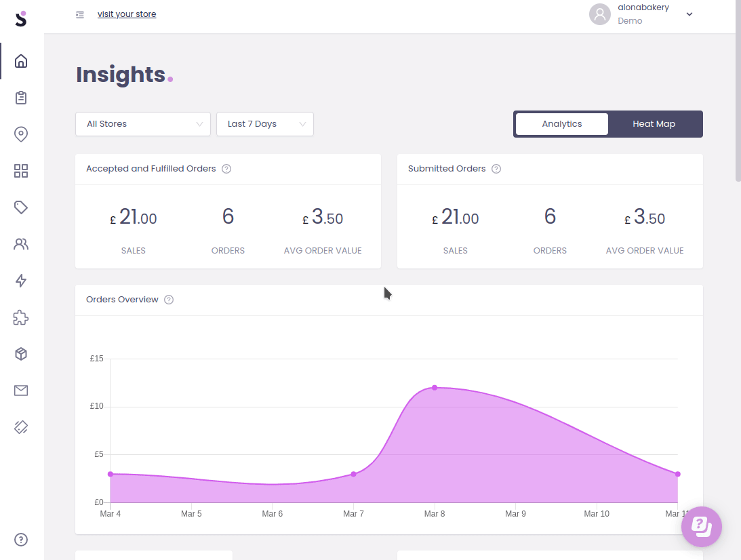Open the lightning bolt icon in sidebar

[x=21, y=281]
